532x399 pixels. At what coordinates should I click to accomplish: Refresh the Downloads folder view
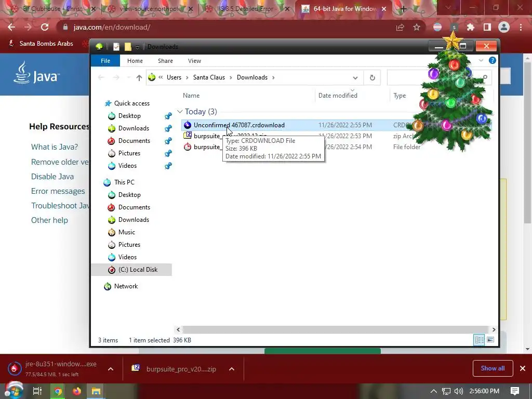pos(372,78)
